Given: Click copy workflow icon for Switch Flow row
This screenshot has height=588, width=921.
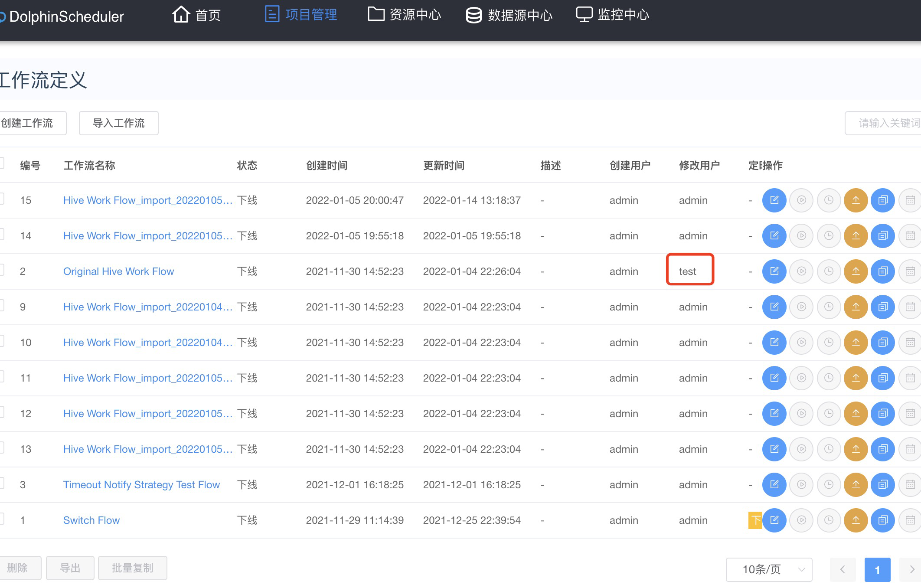Looking at the screenshot, I should point(883,520).
